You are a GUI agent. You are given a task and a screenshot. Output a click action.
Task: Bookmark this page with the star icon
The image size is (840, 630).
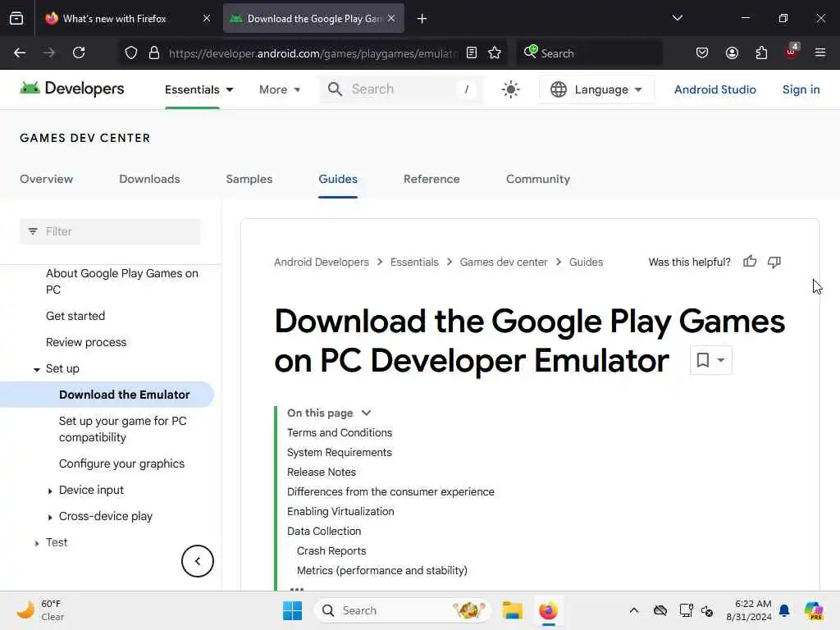(495, 52)
